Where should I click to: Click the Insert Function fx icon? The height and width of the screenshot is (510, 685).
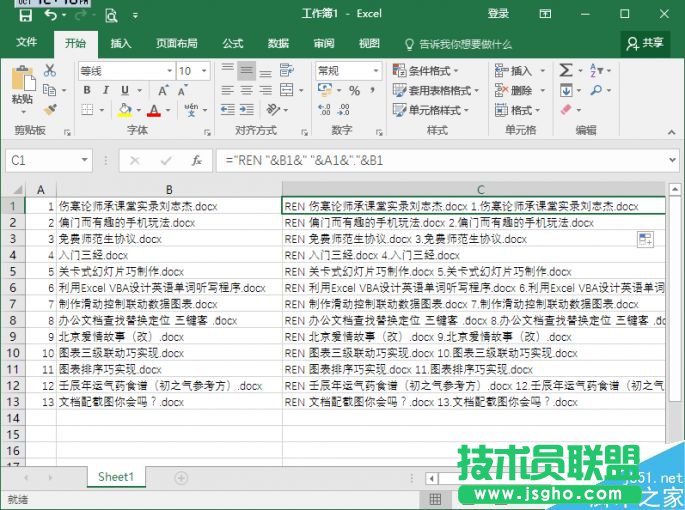click(x=197, y=161)
